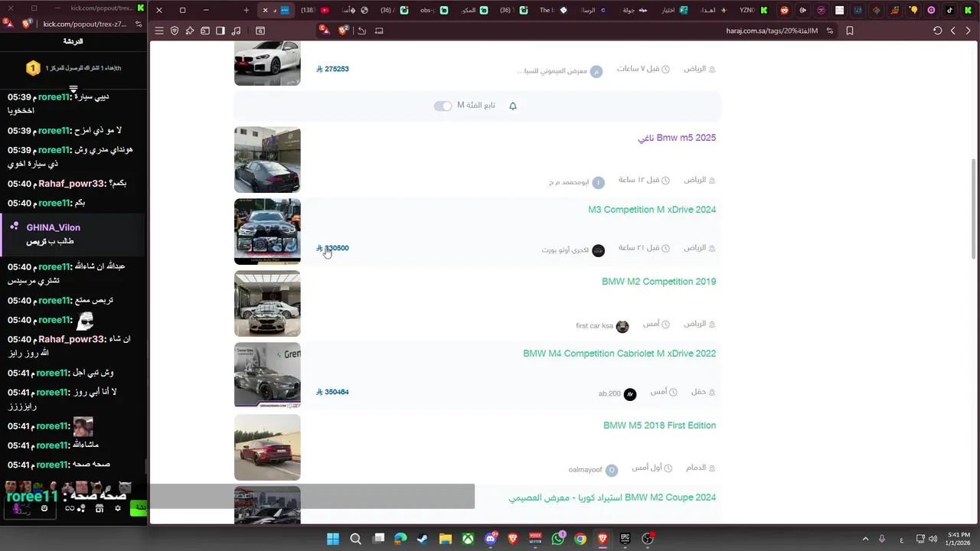This screenshot has height=551, width=980.
Task: Open Google Chrome from the taskbar
Action: point(580,539)
